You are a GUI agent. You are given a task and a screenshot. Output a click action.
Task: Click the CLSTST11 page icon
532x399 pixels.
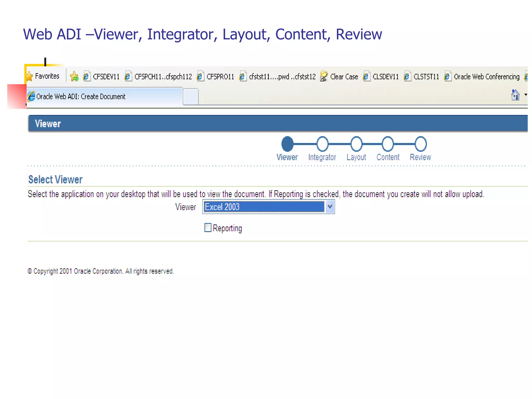point(407,76)
